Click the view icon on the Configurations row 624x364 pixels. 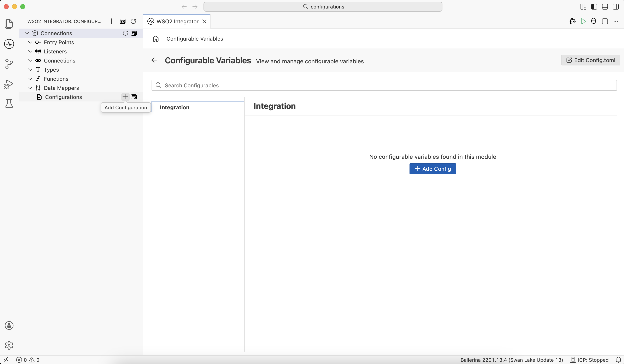(134, 97)
